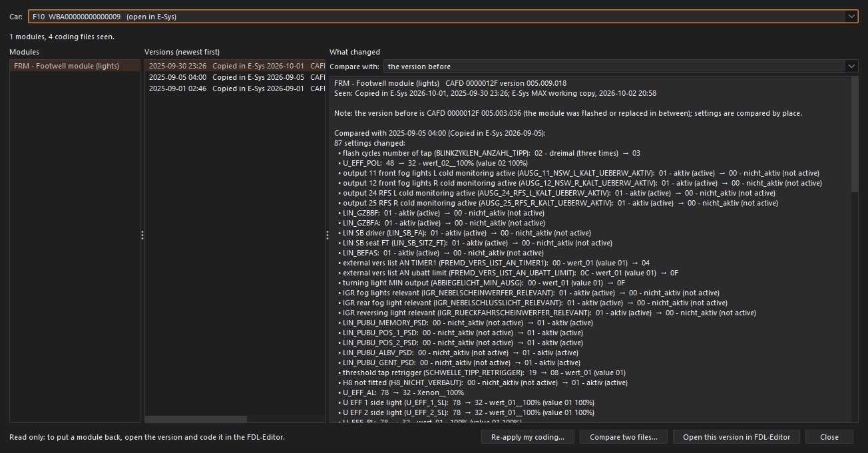Viewport: 868px width, 453px height.
Task: Click the LIN_PUBU_POS_1_PSD line
Action: (460, 333)
